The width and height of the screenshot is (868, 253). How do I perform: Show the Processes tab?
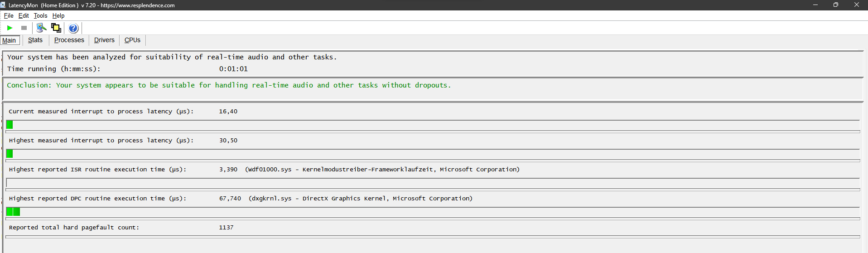click(x=69, y=40)
